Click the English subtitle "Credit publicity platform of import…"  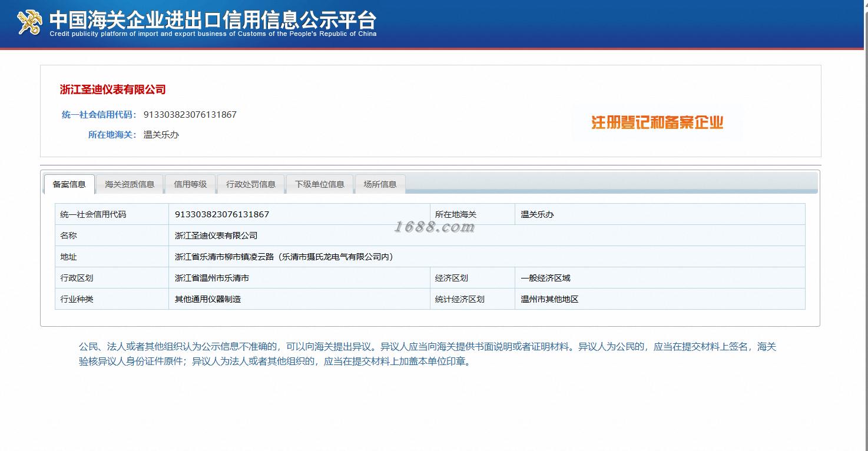213,34
